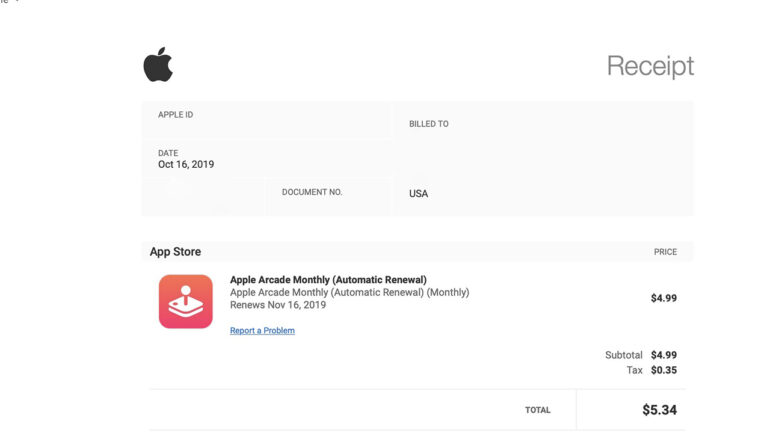
Task: Click the DATE label
Action: 168,153
